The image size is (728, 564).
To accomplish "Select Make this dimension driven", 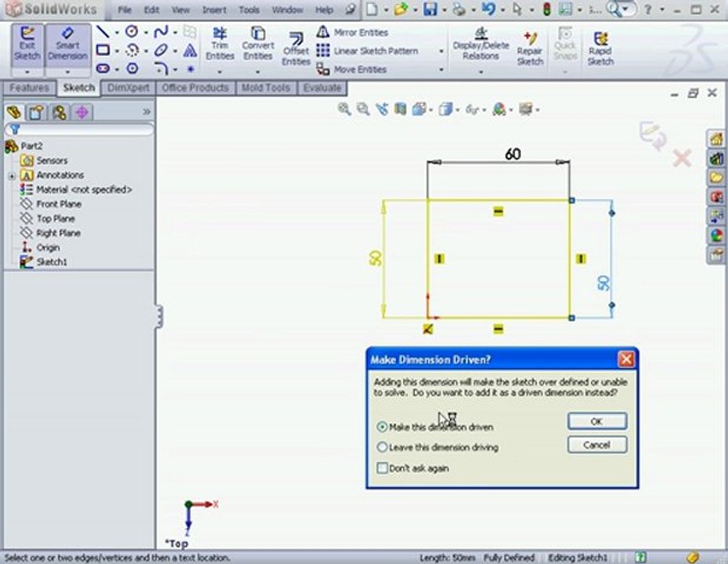I will pyautogui.click(x=382, y=426).
